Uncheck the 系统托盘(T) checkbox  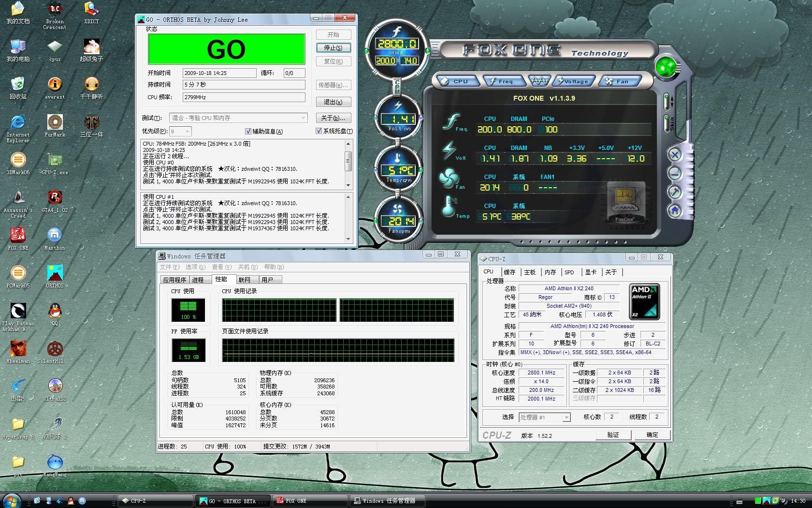tap(319, 131)
